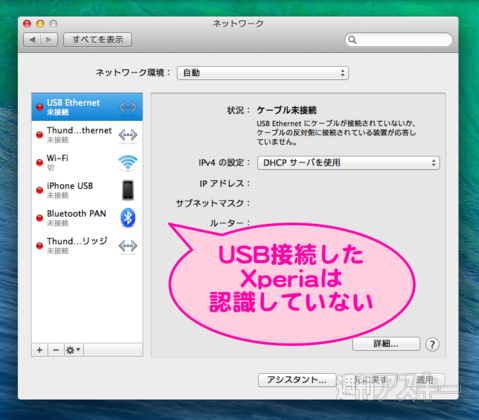This screenshot has height=420, width=479.
Task: Click the サブネットマスク label
Action: click(x=213, y=203)
